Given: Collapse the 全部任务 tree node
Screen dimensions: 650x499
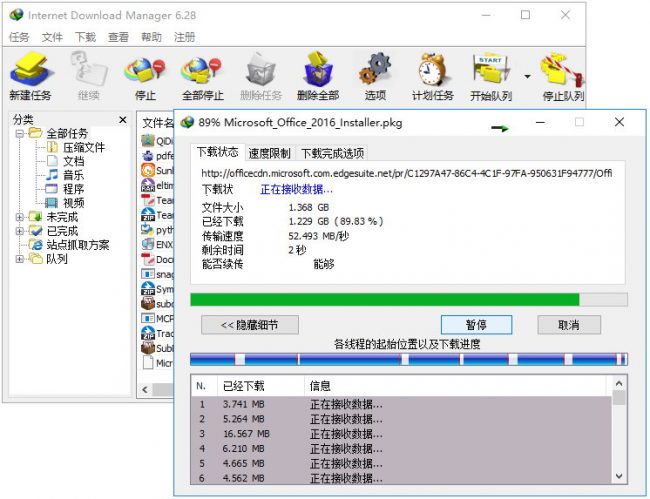Looking at the screenshot, I should [20, 133].
